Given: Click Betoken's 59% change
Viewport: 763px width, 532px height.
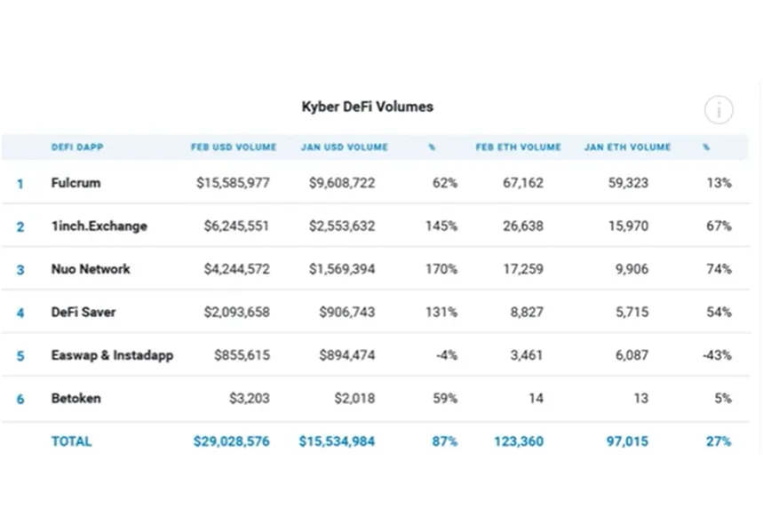Looking at the screenshot, I should click(445, 398).
